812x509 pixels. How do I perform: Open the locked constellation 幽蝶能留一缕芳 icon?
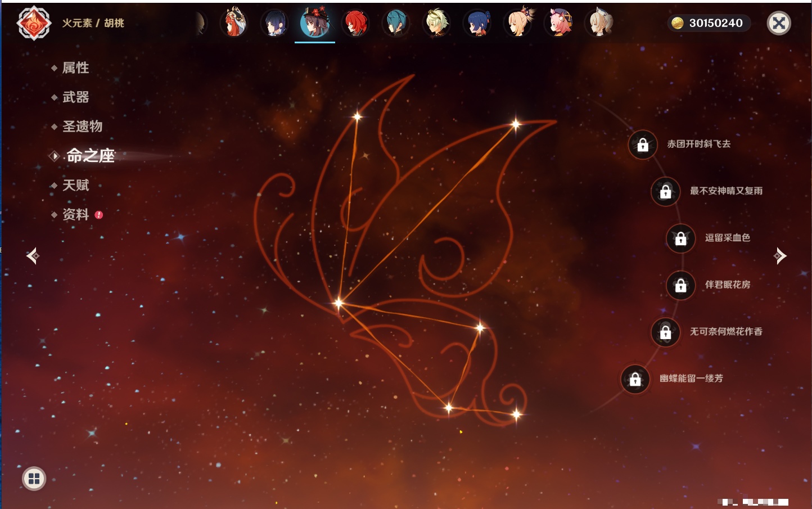[635, 379]
